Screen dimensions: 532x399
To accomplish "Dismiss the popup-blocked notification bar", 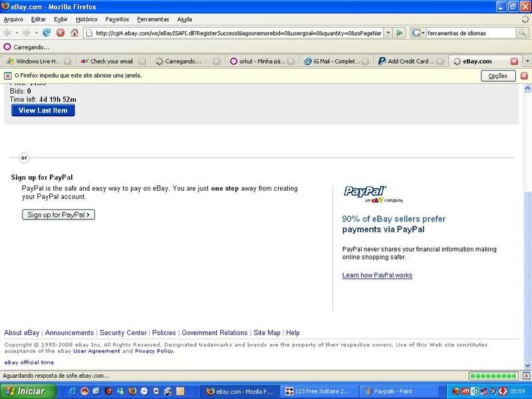I will 524,76.
